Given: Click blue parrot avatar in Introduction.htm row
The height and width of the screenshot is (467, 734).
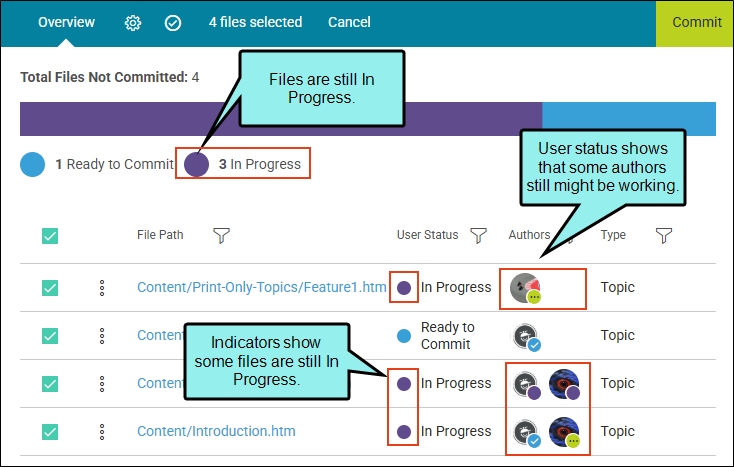Looking at the screenshot, I should click(565, 432).
